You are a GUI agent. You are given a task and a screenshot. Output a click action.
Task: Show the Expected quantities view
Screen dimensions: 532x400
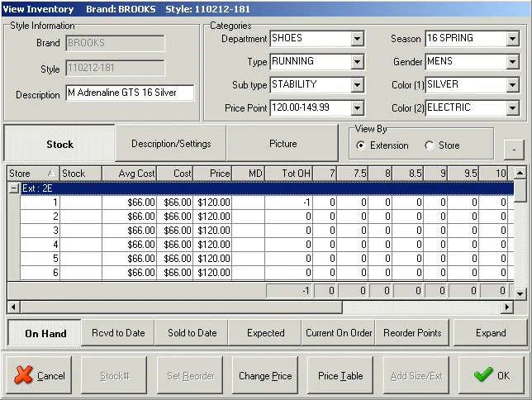click(266, 333)
